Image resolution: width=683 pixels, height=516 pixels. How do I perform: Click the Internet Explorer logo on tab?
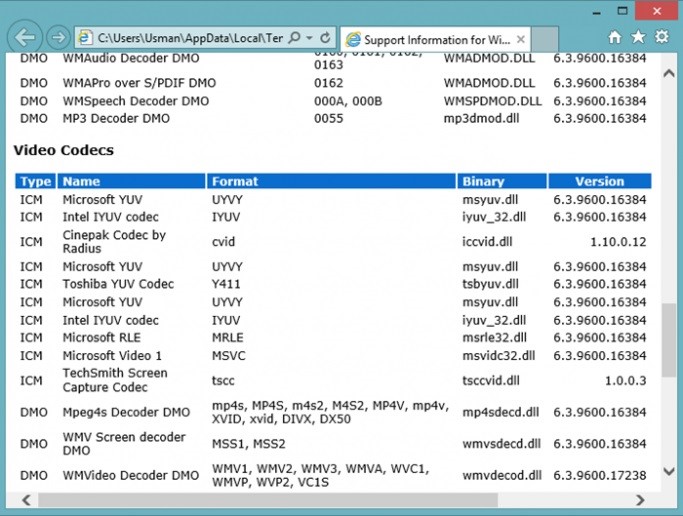(353, 40)
